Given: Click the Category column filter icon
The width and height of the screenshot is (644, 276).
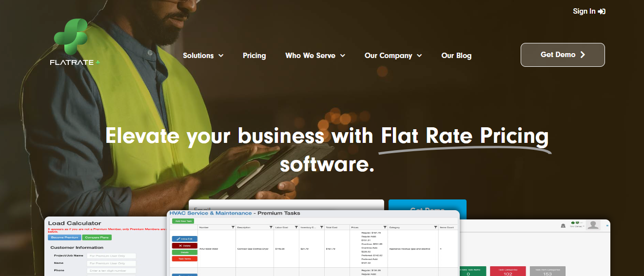Looking at the screenshot, I should click(x=435, y=227).
